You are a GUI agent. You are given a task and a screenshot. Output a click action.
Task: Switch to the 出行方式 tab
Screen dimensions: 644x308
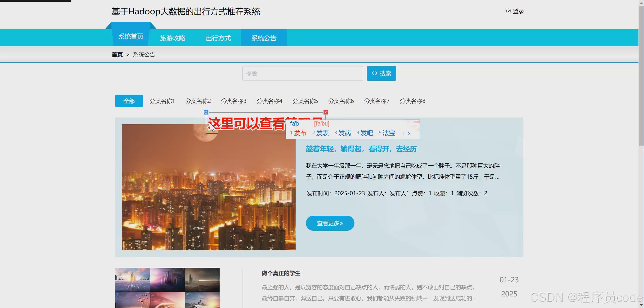[218, 38]
